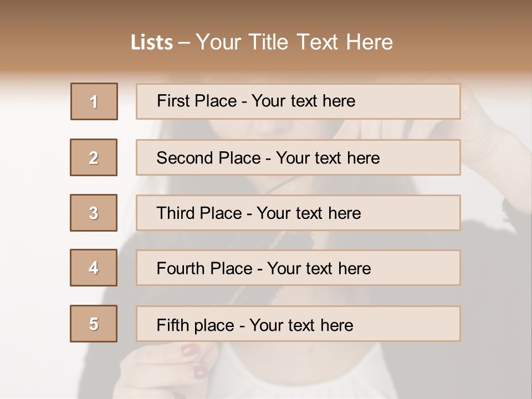Image resolution: width=532 pixels, height=399 pixels.
Task: Click the number 1 box
Action: point(94,101)
